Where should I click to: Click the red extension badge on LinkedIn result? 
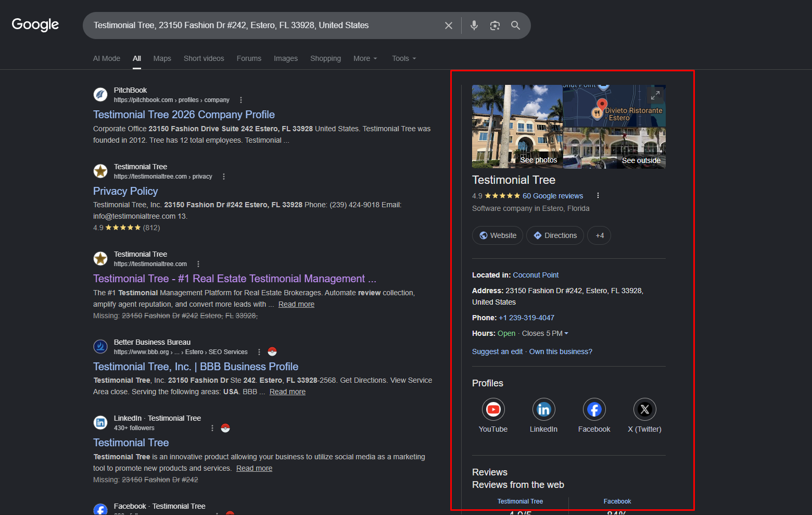coord(225,428)
